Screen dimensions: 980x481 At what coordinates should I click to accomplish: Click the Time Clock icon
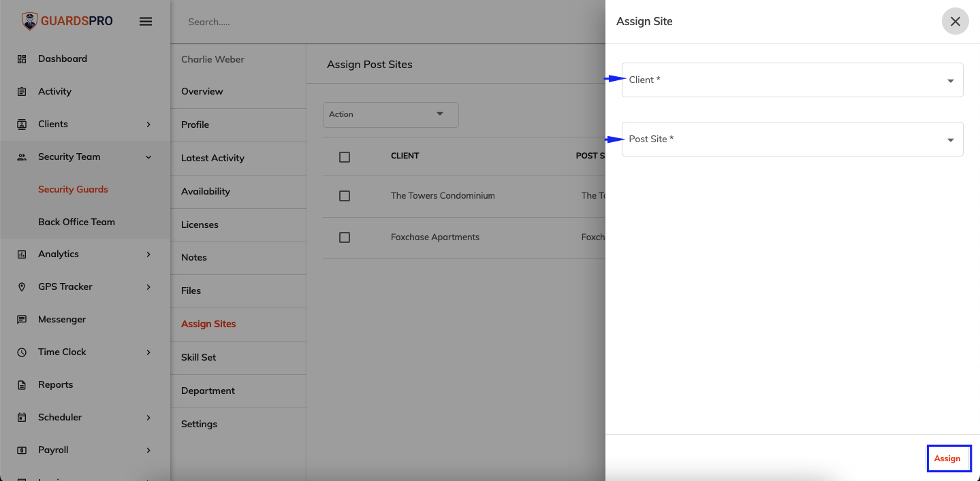coord(22,352)
